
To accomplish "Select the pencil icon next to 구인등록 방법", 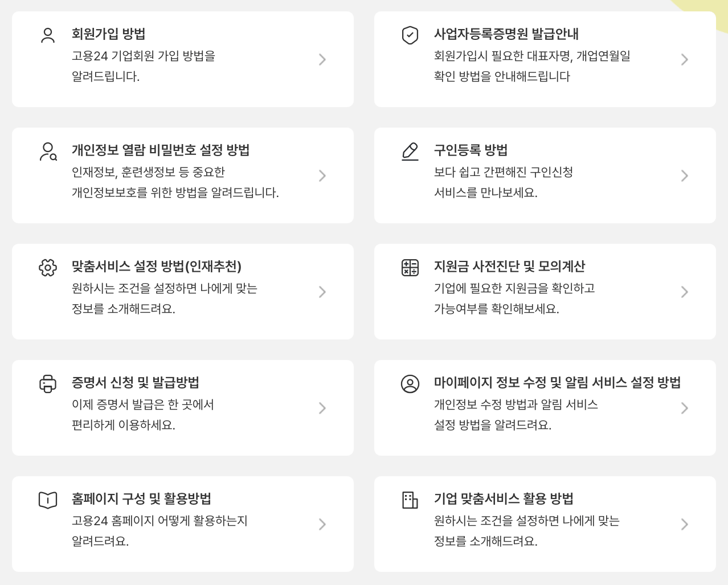I will point(409,152).
